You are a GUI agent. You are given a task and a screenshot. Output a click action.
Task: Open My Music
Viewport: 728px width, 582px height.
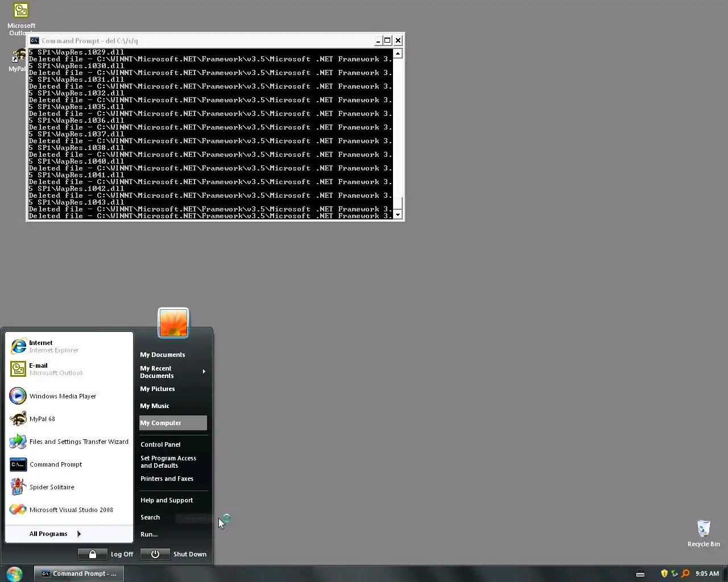pos(155,406)
